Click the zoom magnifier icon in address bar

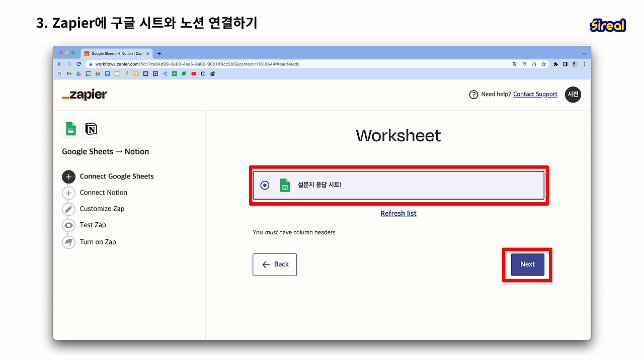click(x=524, y=64)
